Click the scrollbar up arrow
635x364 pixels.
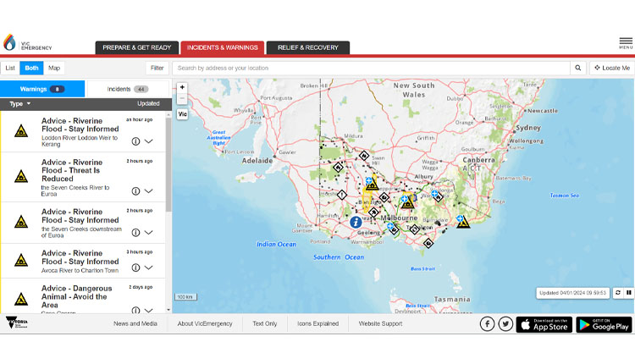168,114
